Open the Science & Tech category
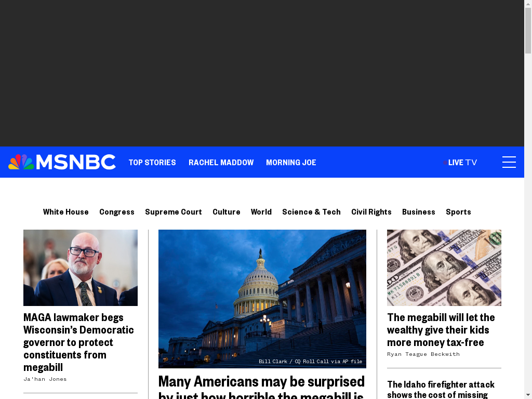This screenshot has width=532, height=399. 312,212
